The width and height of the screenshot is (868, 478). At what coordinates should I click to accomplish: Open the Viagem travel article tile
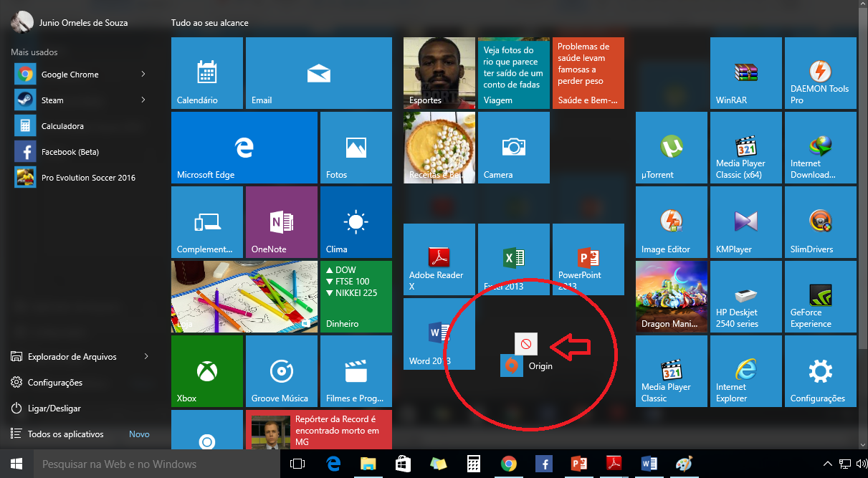coord(514,72)
